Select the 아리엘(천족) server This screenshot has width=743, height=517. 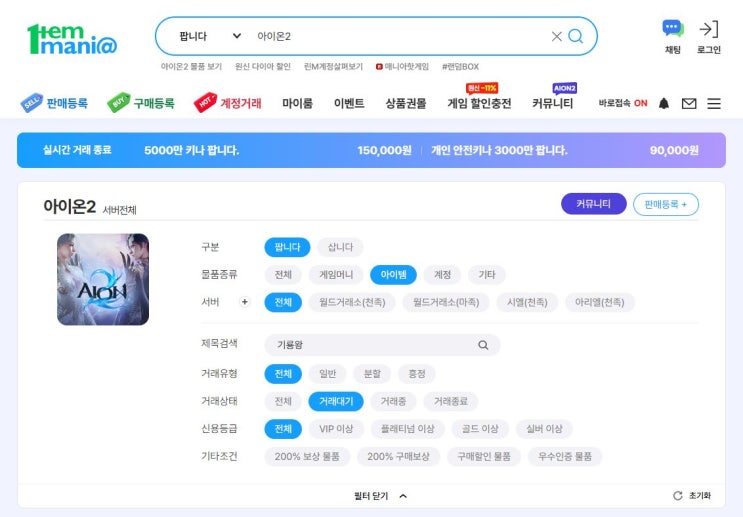[x=599, y=302]
